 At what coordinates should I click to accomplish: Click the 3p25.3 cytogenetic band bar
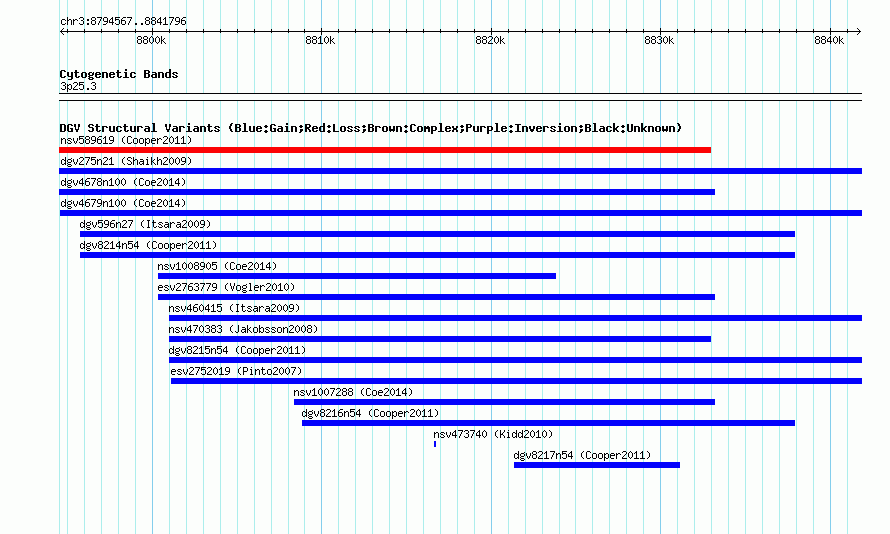(x=460, y=97)
